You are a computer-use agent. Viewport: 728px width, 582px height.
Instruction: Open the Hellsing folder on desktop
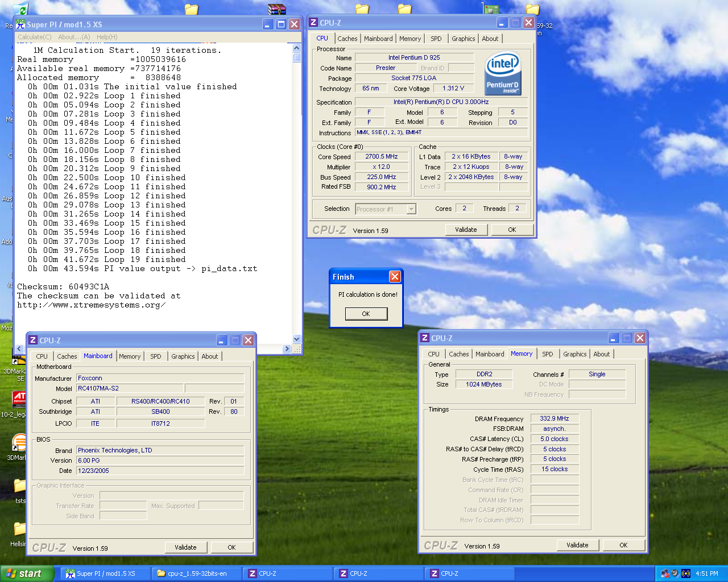[20, 529]
